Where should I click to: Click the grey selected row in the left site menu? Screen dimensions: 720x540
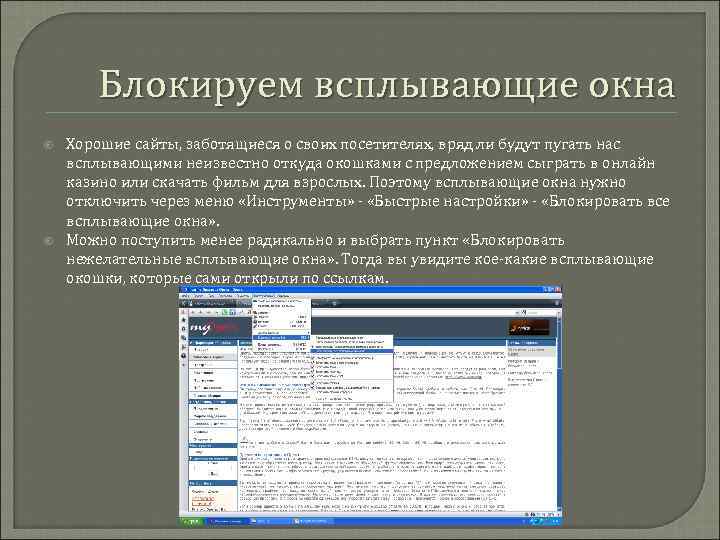pos(214,357)
